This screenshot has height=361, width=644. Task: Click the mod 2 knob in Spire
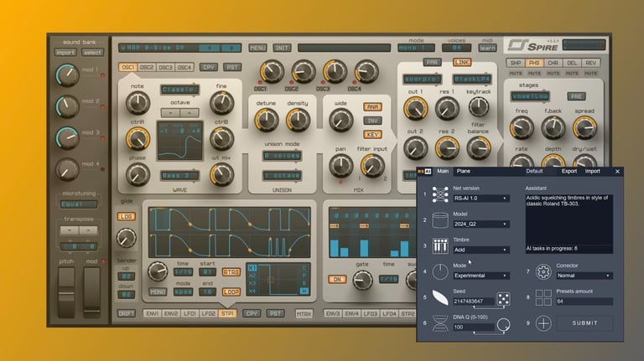click(x=67, y=106)
